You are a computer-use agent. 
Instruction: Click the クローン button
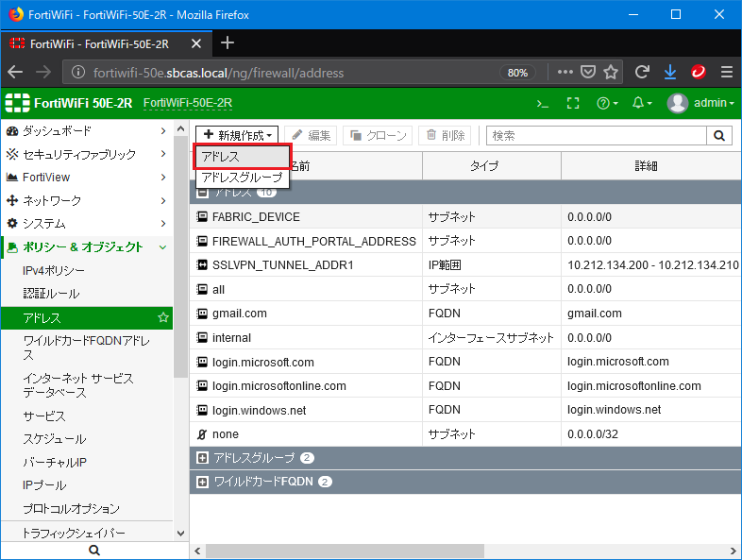[x=378, y=136]
